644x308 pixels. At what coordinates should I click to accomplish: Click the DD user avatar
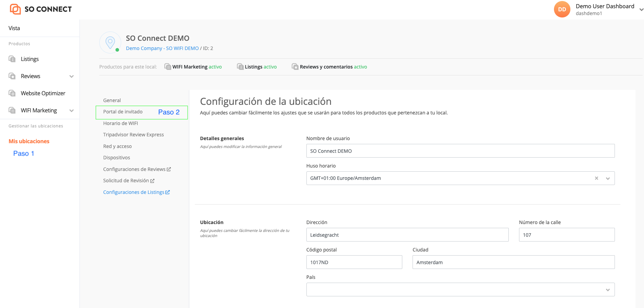click(562, 9)
